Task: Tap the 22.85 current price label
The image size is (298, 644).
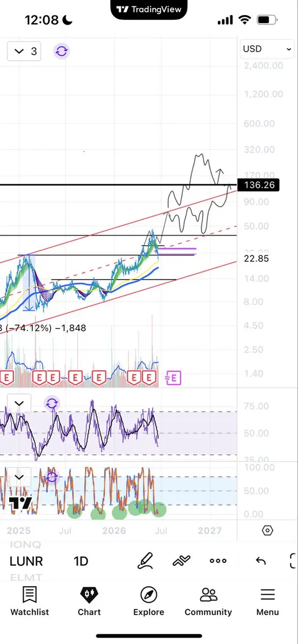Action: pos(256,259)
